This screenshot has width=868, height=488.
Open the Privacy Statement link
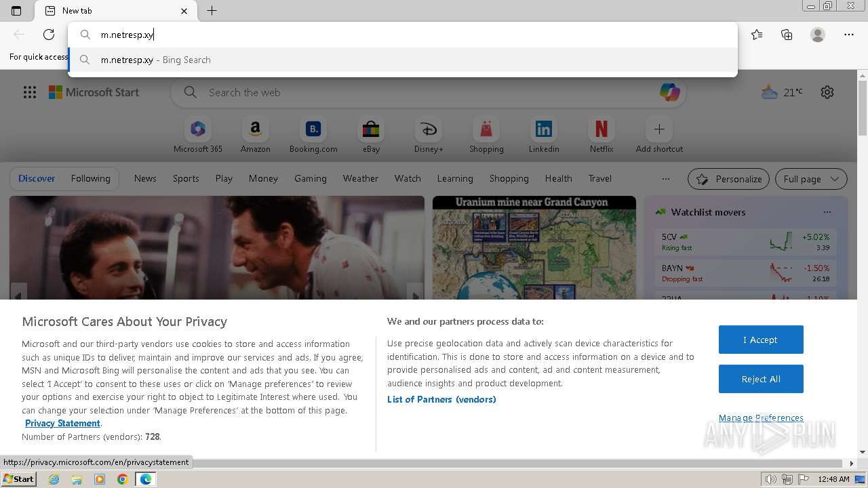pos(62,423)
